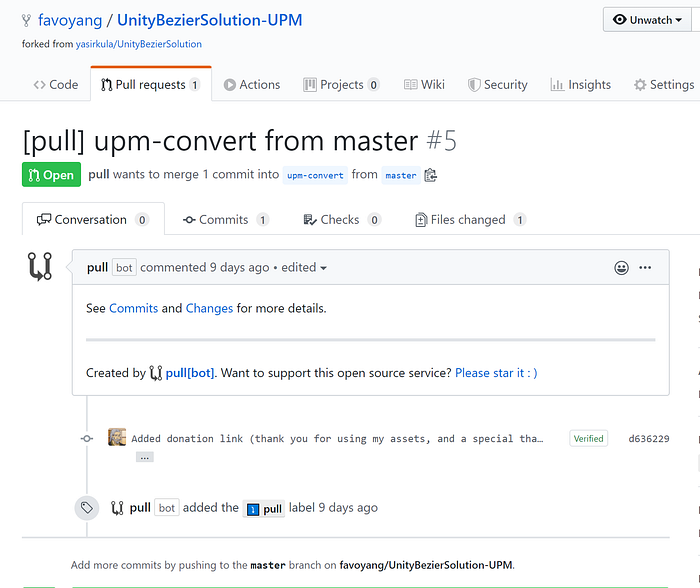700x588 pixels.
Task: Open the Checks tab
Action: tap(342, 220)
